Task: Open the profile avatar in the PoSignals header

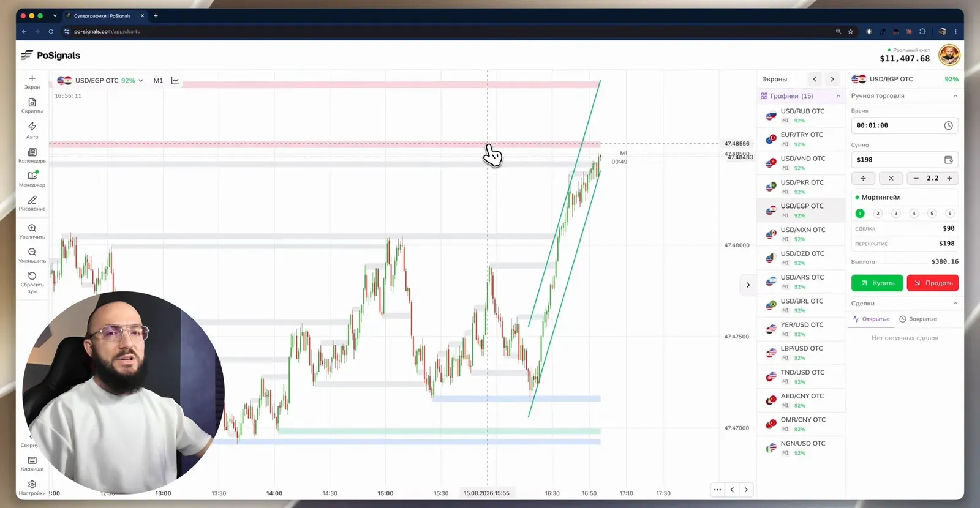Action: (x=949, y=56)
